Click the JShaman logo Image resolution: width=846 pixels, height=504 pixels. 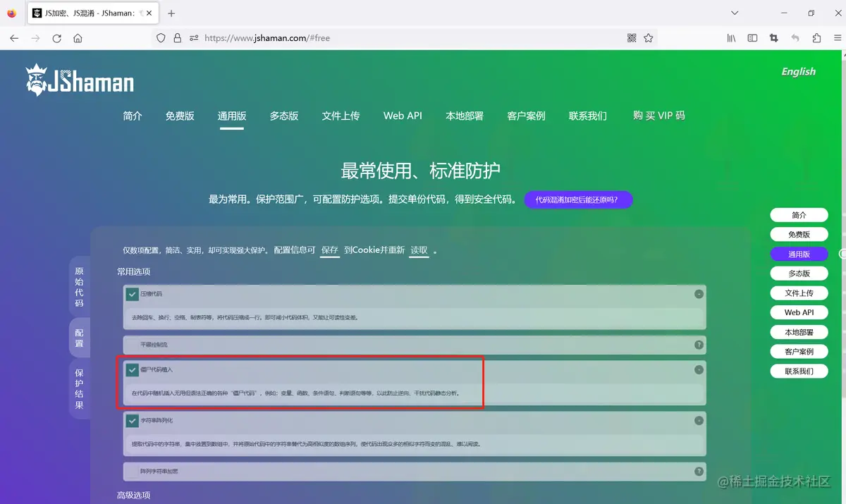pos(80,80)
